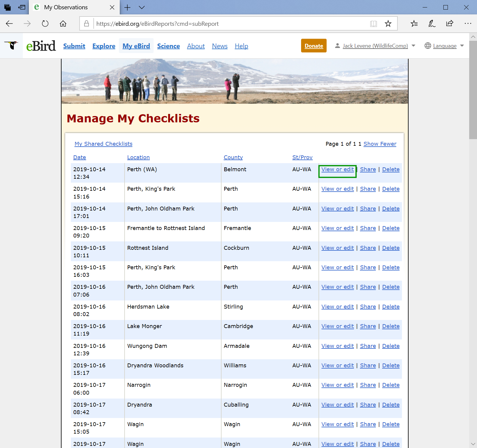Go back to the previous page
The width and height of the screenshot is (477, 448).
(9, 24)
